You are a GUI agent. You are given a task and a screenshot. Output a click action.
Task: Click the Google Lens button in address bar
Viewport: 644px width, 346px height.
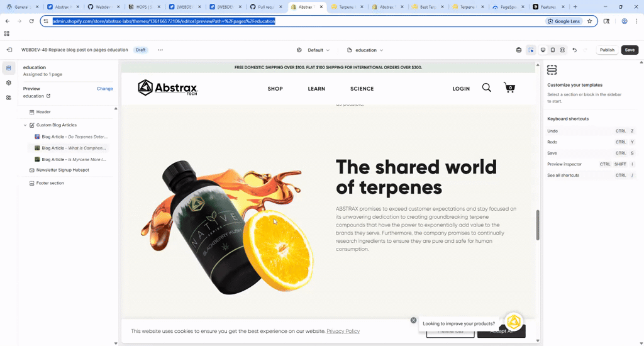pyautogui.click(x=564, y=21)
